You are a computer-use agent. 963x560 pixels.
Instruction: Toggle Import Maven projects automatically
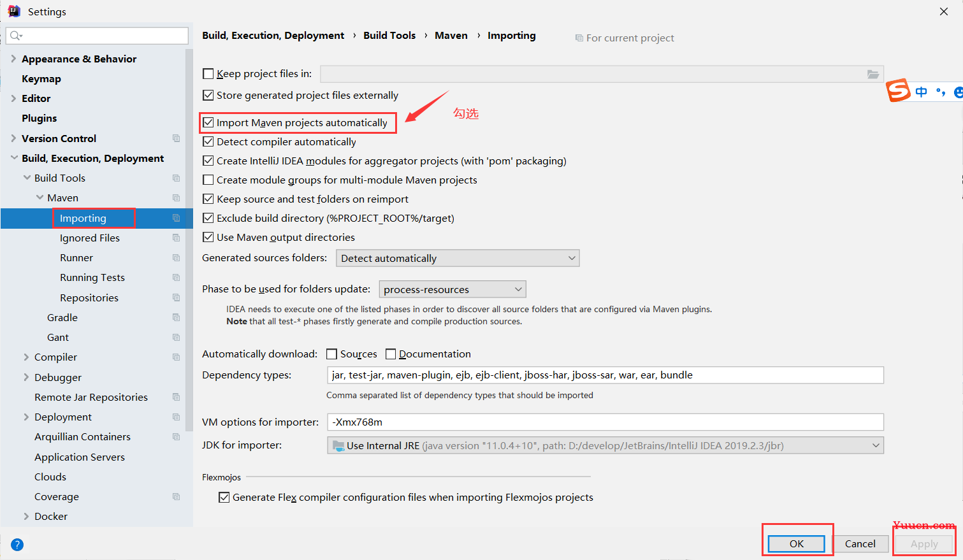pos(208,122)
